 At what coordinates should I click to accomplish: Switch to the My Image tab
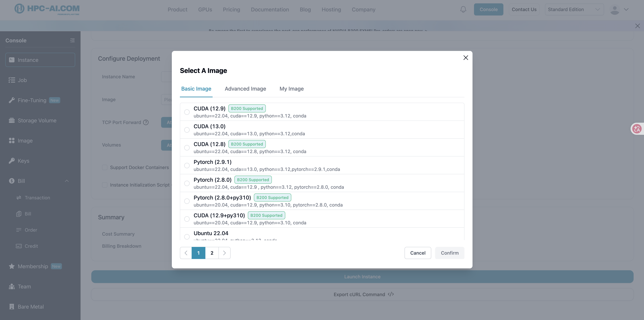pos(291,89)
